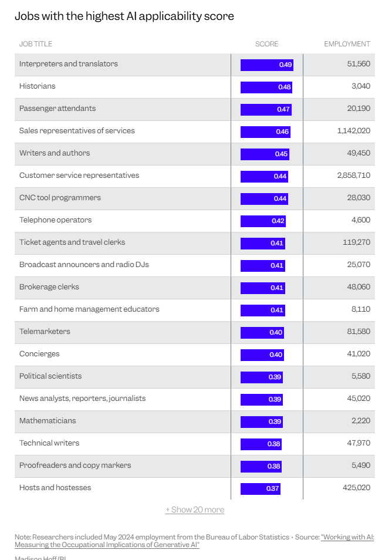Select the CNC tool programmers row
Viewport: 392px width, 560px height.
click(195, 198)
